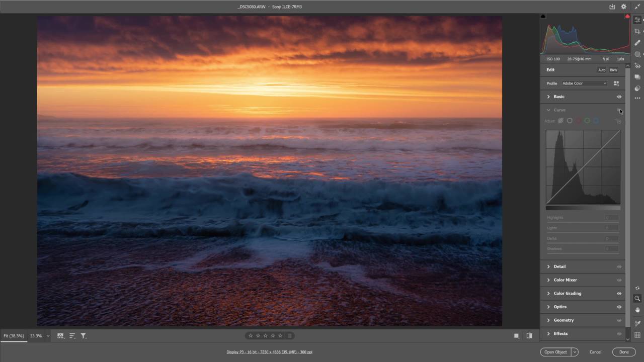
Task: Open the Adobe Color profile dropdown
Action: coord(584,83)
